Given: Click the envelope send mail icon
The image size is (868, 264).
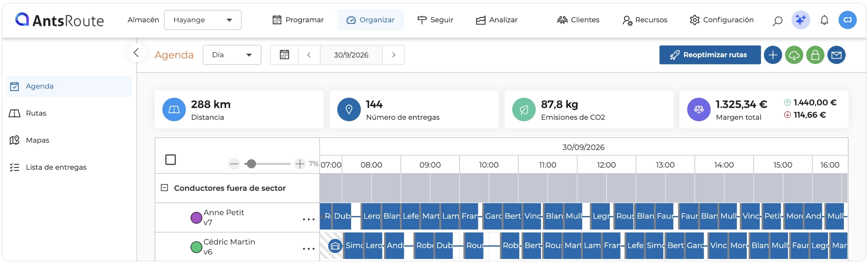Looking at the screenshot, I should (x=837, y=55).
